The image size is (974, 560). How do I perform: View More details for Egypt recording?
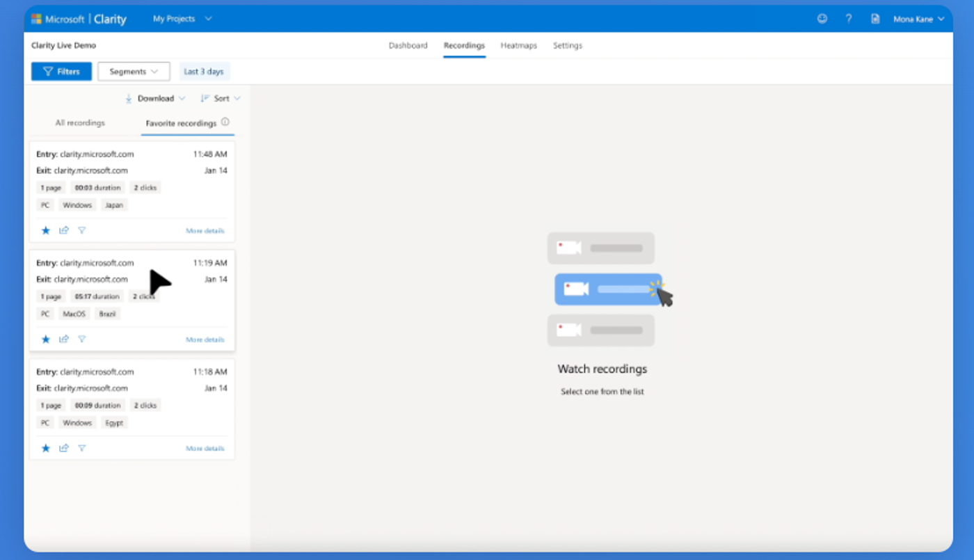coord(205,449)
